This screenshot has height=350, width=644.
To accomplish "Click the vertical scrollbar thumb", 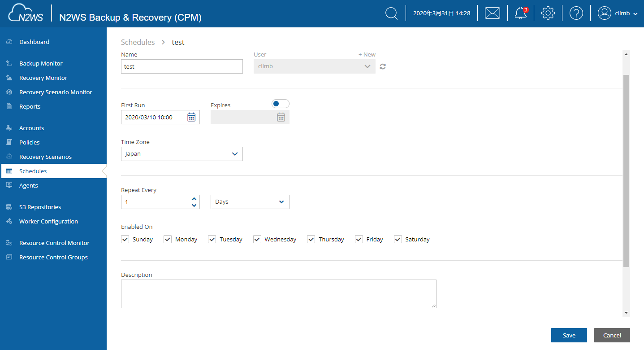I will pyautogui.click(x=626, y=171).
